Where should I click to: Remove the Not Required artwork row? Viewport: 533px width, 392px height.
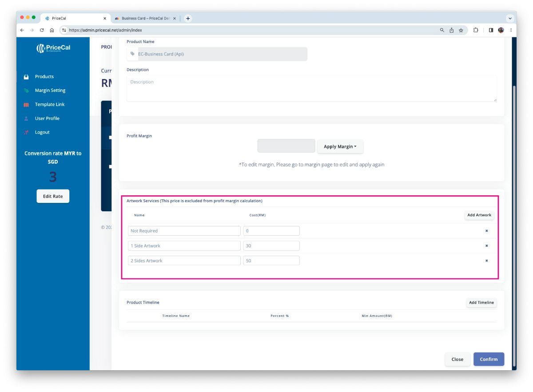[x=486, y=231]
